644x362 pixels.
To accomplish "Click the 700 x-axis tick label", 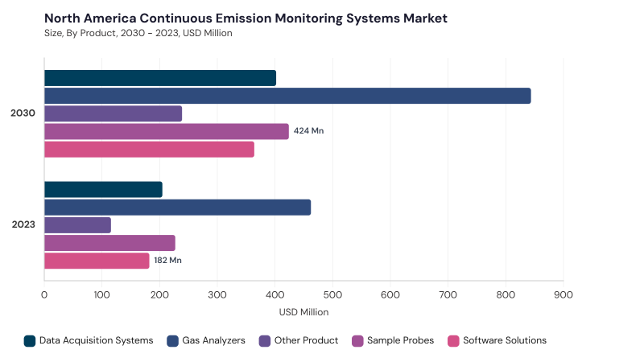I will 448,294.
